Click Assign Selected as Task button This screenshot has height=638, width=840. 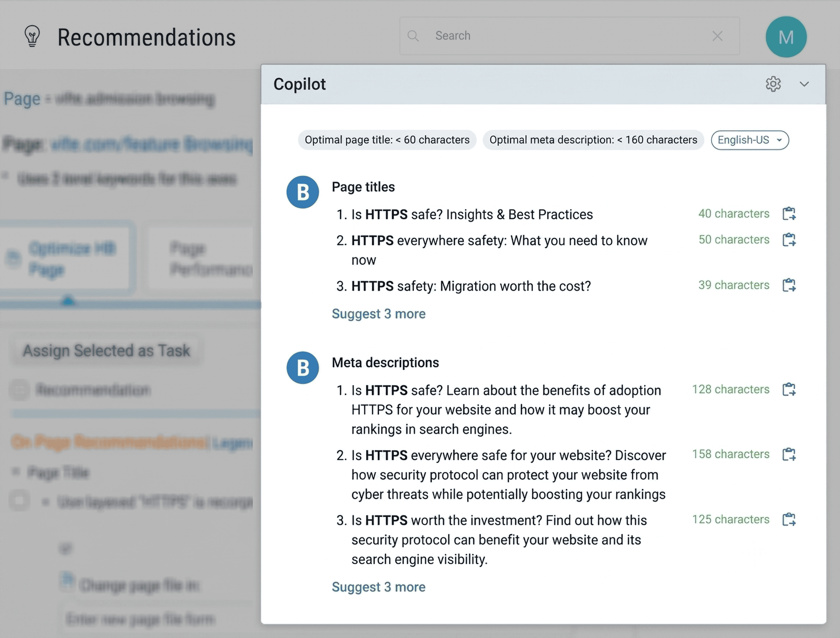[x=107, y=351]
